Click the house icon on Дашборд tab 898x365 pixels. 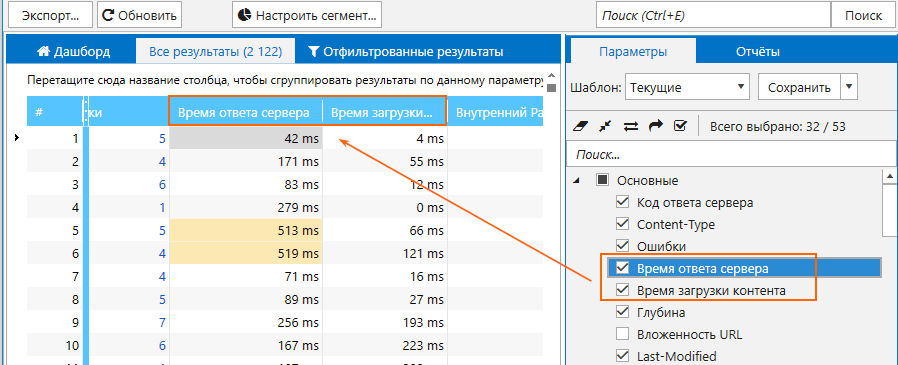(x=43, y=52)
